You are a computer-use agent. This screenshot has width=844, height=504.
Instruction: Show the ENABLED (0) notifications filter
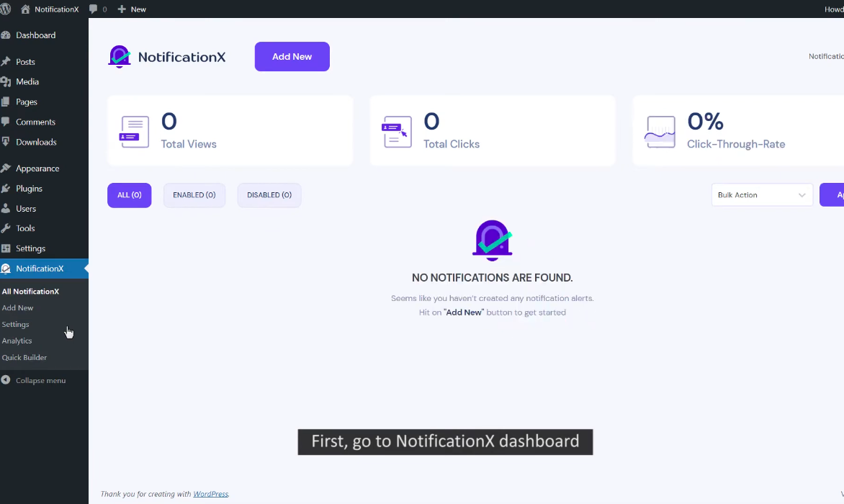tap(194, 195)
